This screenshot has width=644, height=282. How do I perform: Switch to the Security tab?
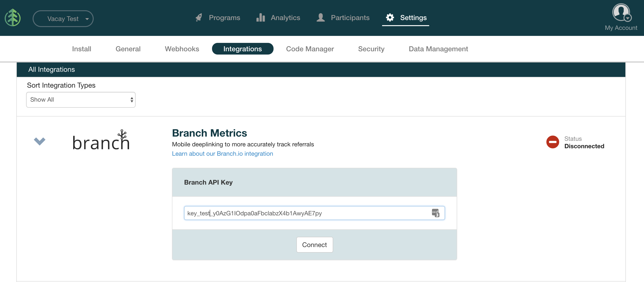pyautogui.click(x=371, y=49)
